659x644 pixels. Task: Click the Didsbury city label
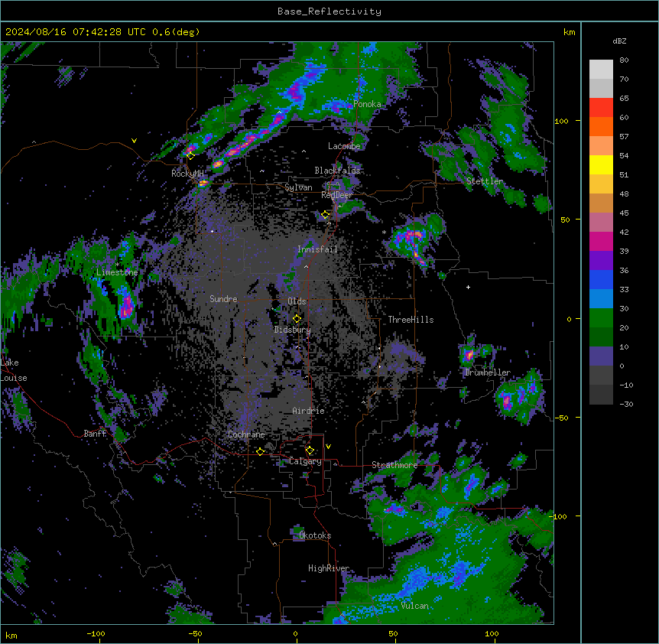pyautogui.click(x=292, y=330)
